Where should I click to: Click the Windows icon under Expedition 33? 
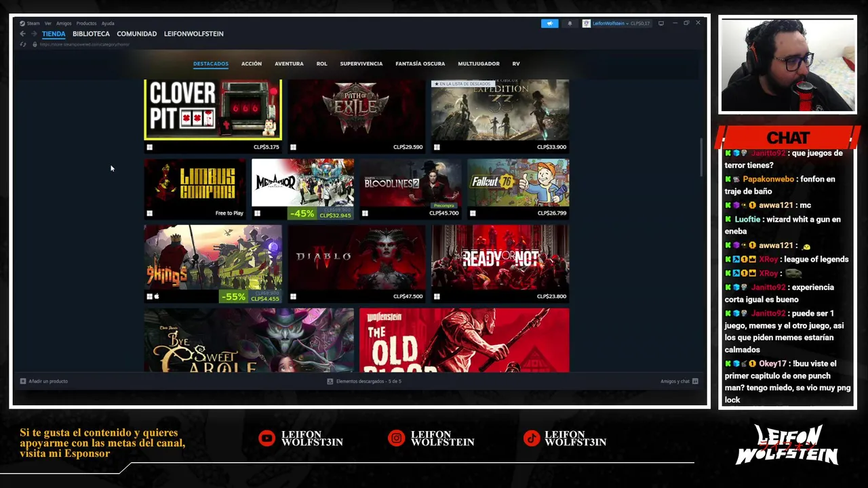point(437,147)
